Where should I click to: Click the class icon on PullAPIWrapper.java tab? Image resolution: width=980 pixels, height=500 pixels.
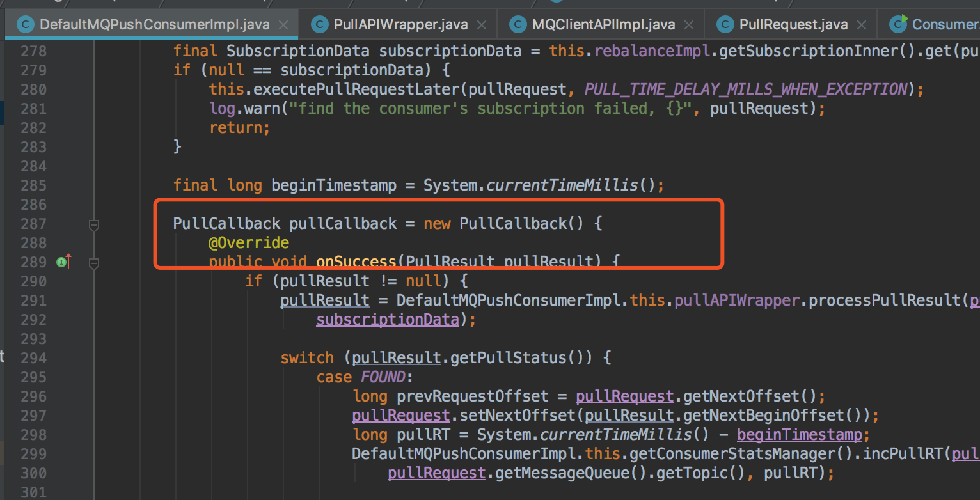click(319, 25)
